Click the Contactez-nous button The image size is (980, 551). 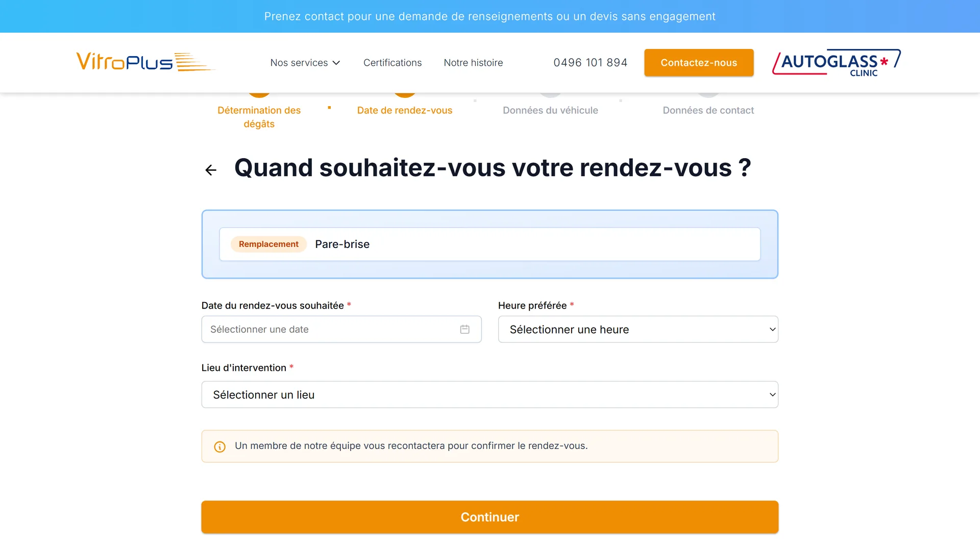pos(699,63)
